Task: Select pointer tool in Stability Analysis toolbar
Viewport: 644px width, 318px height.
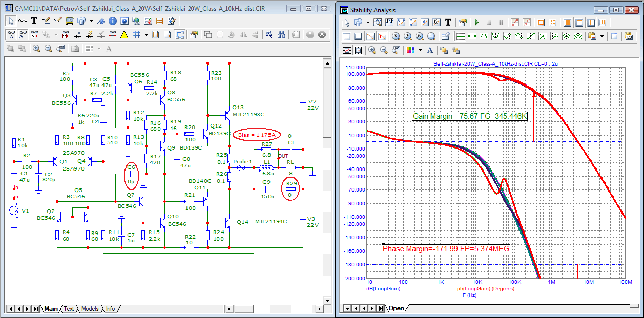Action: point(347,22)
